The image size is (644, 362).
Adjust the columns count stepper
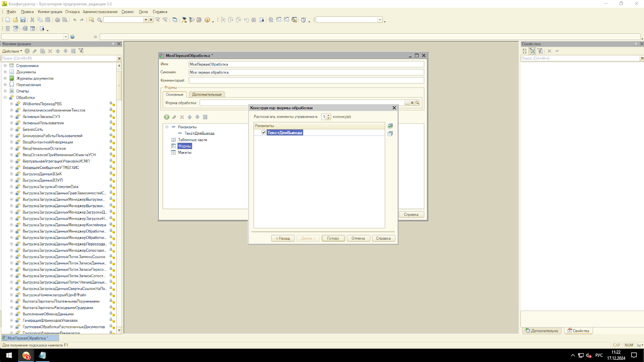328,117
